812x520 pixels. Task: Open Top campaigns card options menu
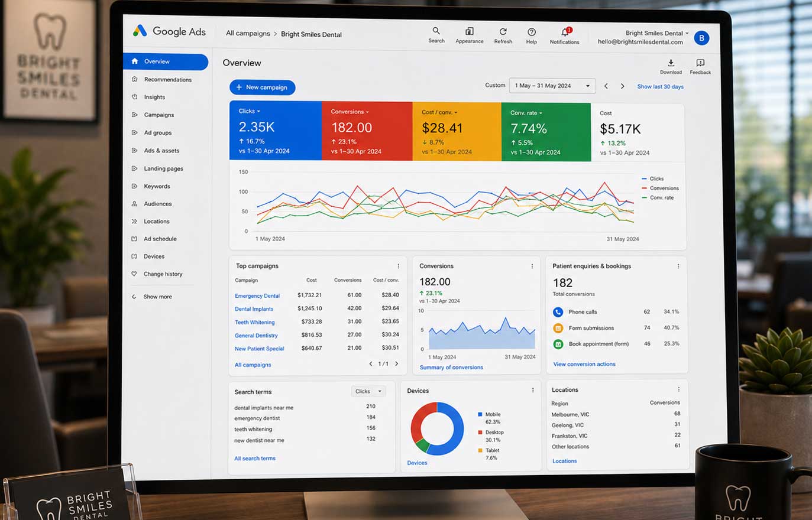click(x=398, y=266)
